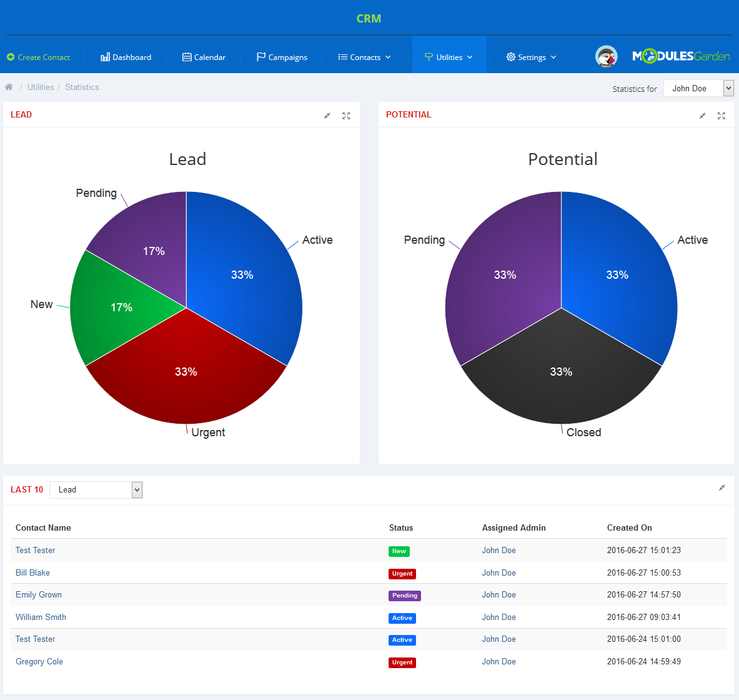
Task: Click the Contacts list icon
Action: 342,57
